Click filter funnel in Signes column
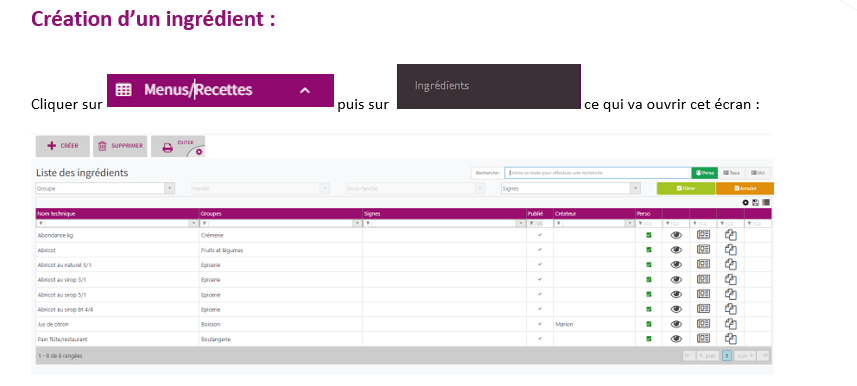Viewport: 857px width, 386px height. 367,224
